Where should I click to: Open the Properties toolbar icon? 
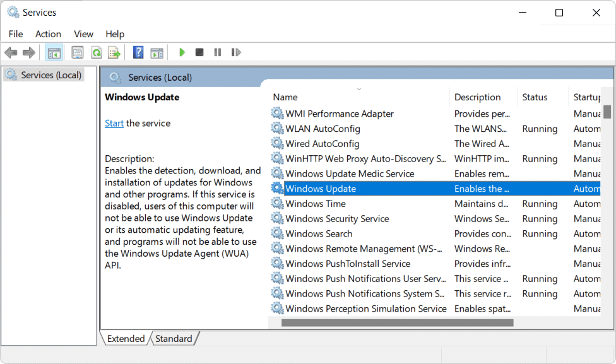point(78,52)
